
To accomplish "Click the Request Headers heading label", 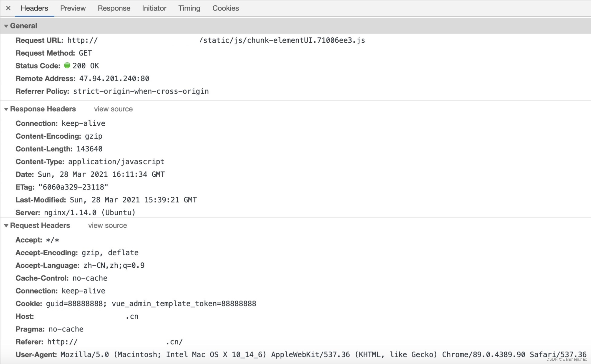I will coord(40,225).
